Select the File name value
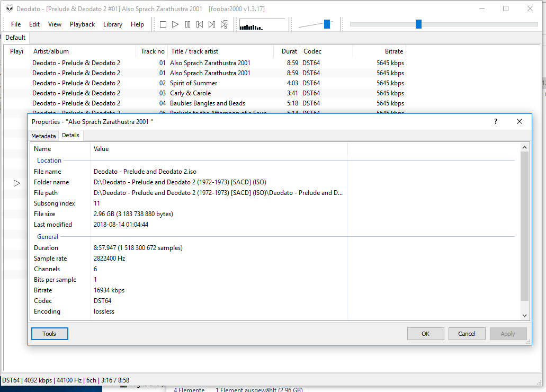This screenshot has width=546, height=392. pos(145,172)
